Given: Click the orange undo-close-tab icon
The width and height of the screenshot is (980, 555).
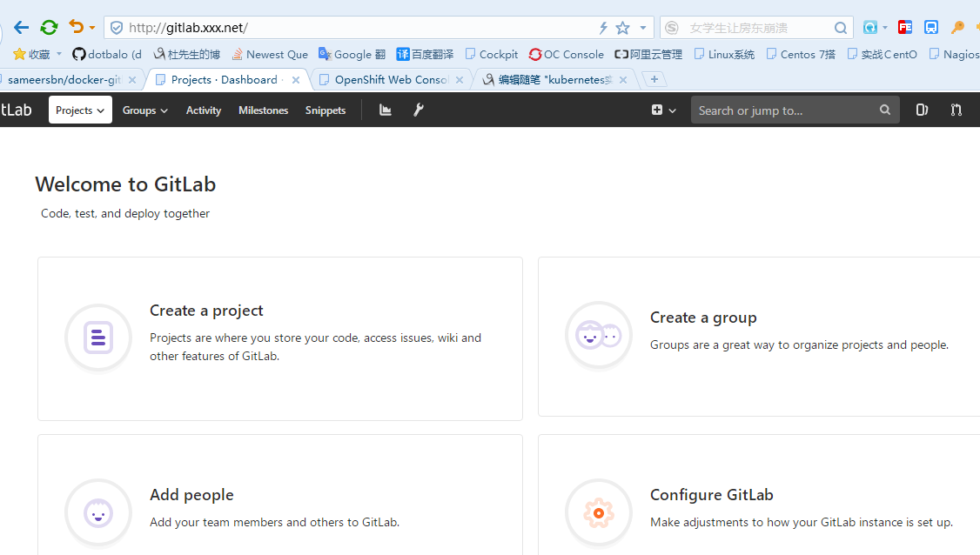Looking at the screenshot, I should [77, 27].
